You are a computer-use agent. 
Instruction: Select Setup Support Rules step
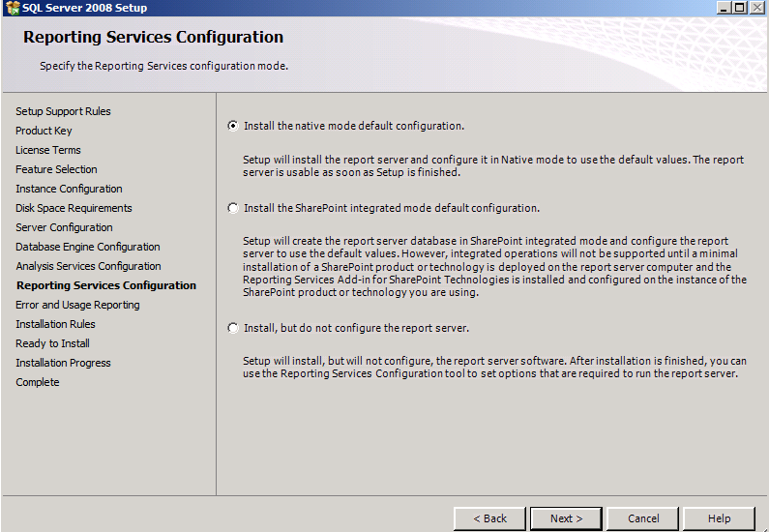point(63,111)
